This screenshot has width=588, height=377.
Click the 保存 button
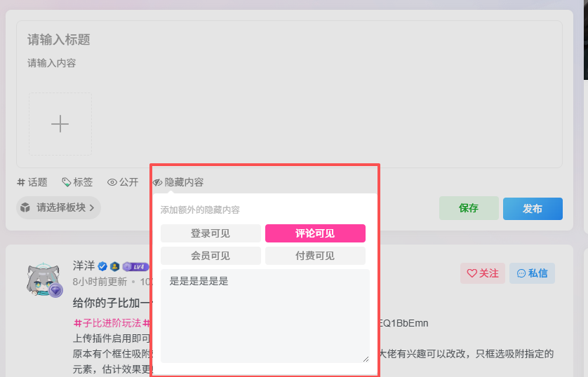click(469, 209)
